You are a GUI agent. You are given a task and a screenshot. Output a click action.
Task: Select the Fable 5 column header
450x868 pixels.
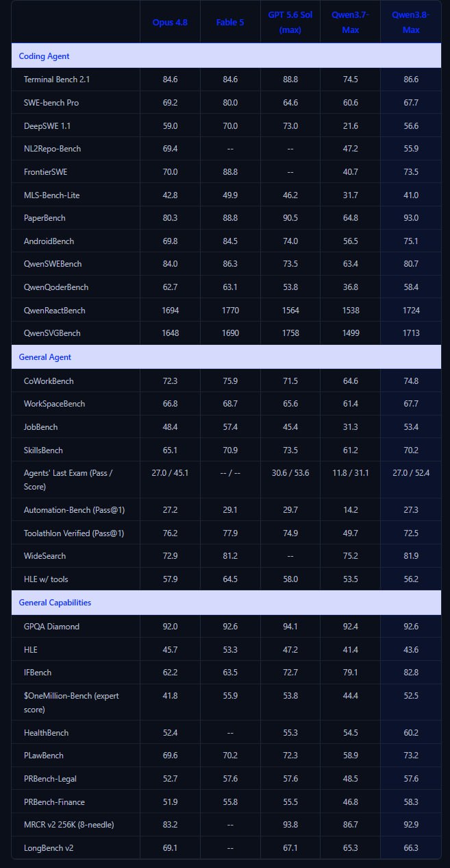[230, 22]
